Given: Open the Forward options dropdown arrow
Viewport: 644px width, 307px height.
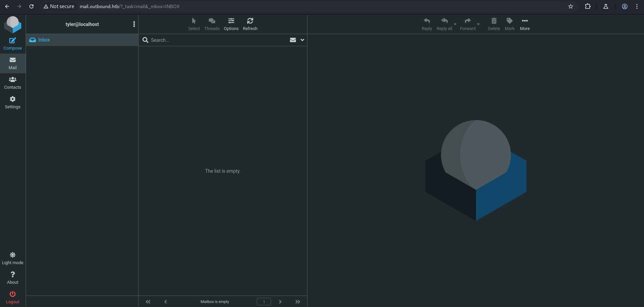Looking at the screenshot, I should tap(478, 24).
